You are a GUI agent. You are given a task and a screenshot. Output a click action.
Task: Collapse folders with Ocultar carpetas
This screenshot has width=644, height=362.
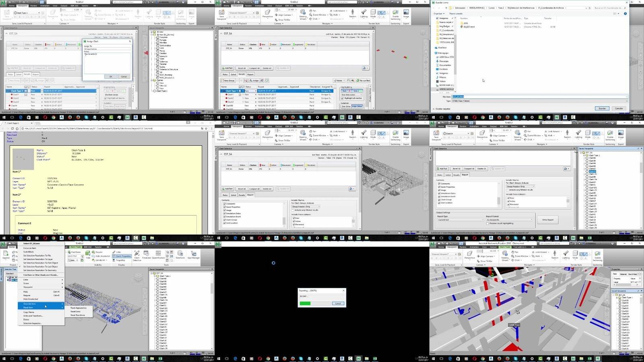[x=442, y=109]
